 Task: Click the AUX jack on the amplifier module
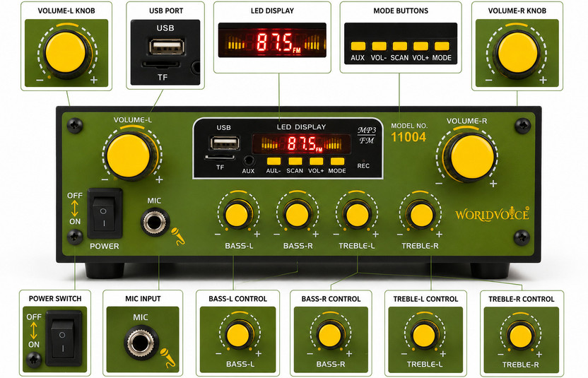pos(248,161)
